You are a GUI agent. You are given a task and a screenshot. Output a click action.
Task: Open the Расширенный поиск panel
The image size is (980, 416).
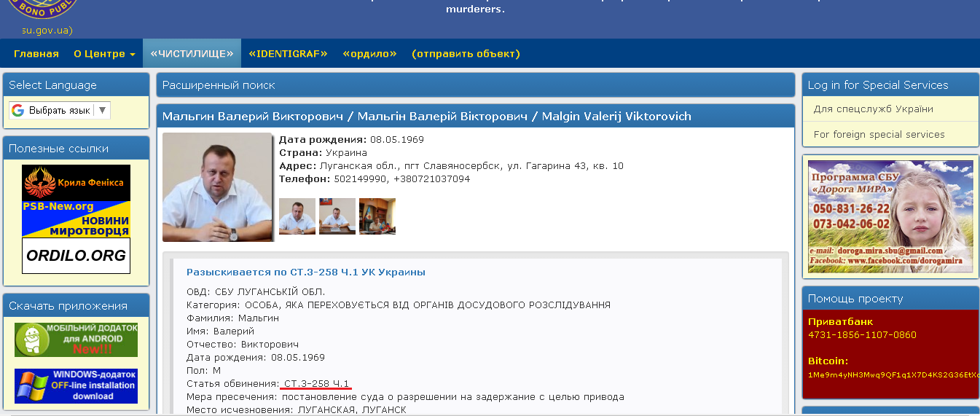pos(476,85)
